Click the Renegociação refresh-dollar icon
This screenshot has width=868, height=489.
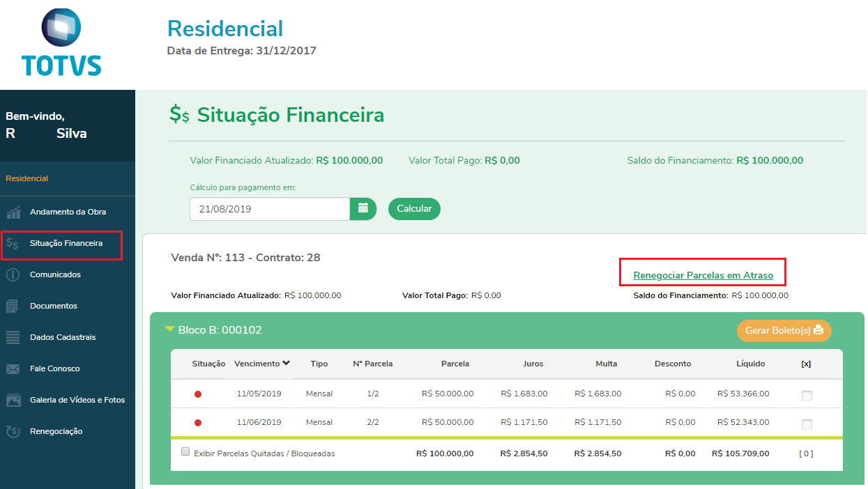(x=13, y=431)
